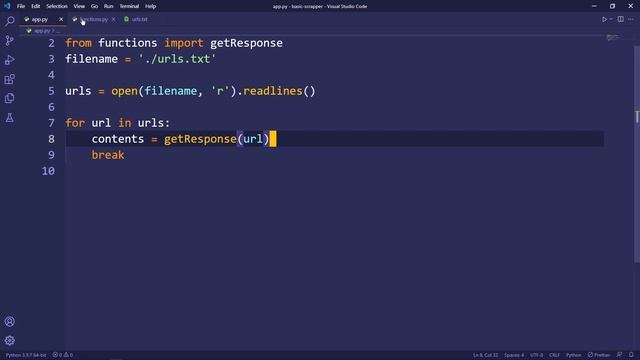Open the Testing flask view
Image resolution: width=640 pixels, height=360 pixels.
pos(9,118)
